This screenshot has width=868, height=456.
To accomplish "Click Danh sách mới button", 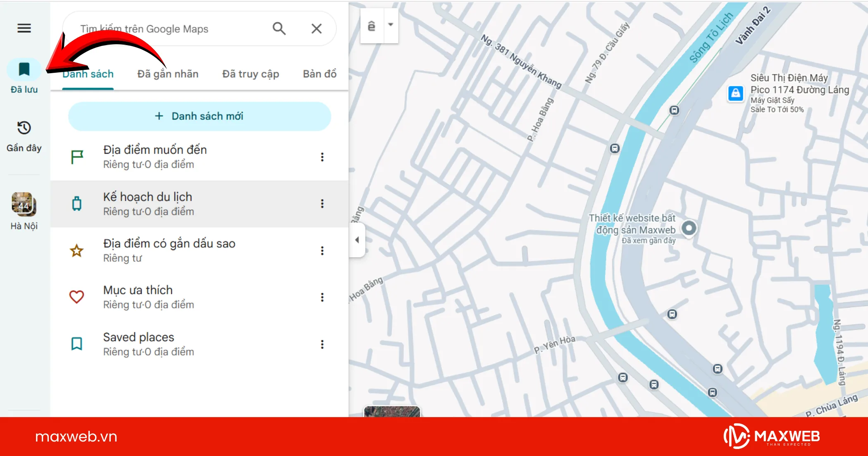I will [x=200, y=116].
